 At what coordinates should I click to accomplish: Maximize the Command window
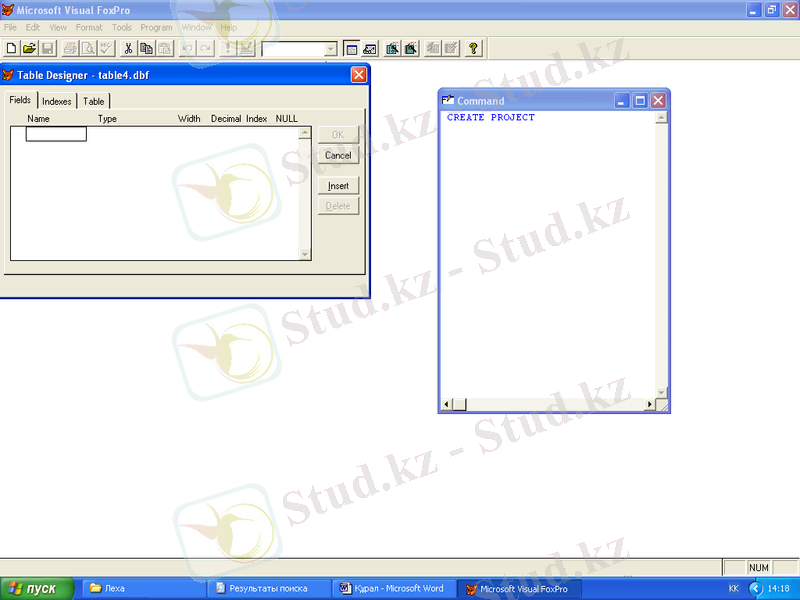(x=640, y=101)
